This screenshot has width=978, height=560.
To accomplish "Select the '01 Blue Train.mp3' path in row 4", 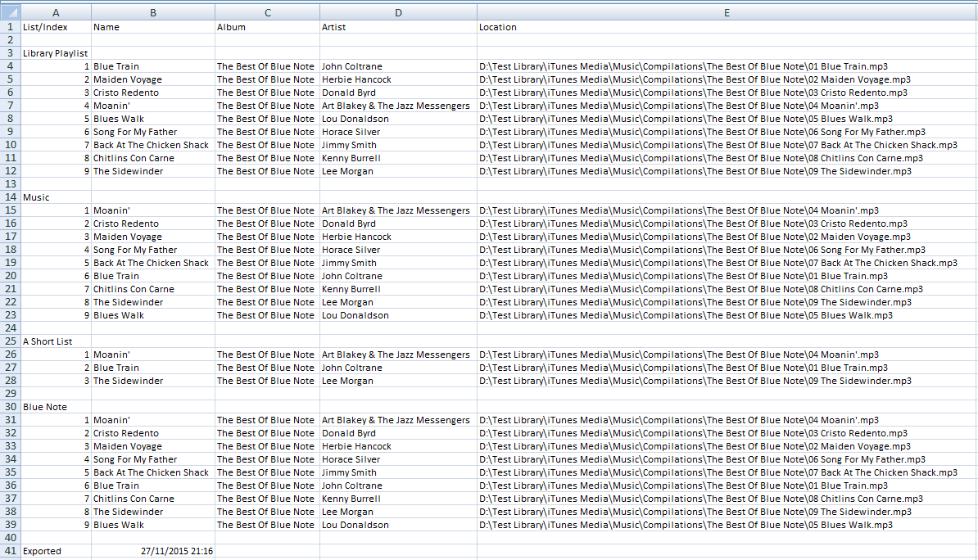I will (727, 66).
